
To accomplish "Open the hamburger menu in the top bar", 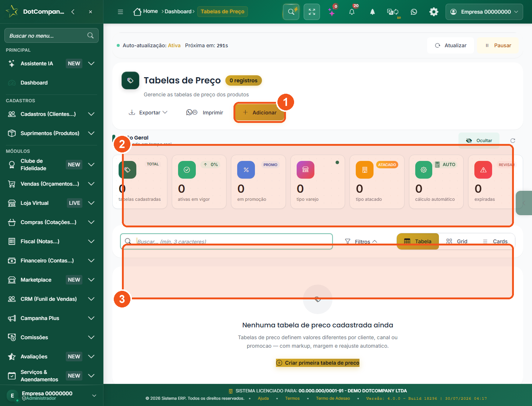I will pyautogui.click(x=120, y=12).
